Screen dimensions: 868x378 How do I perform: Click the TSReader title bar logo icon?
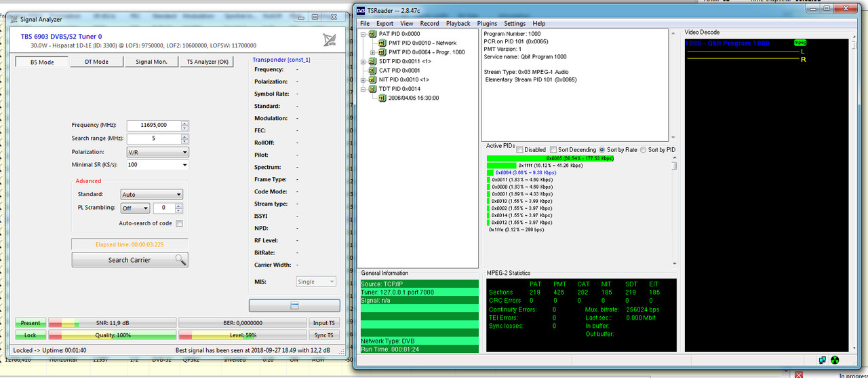361,10
